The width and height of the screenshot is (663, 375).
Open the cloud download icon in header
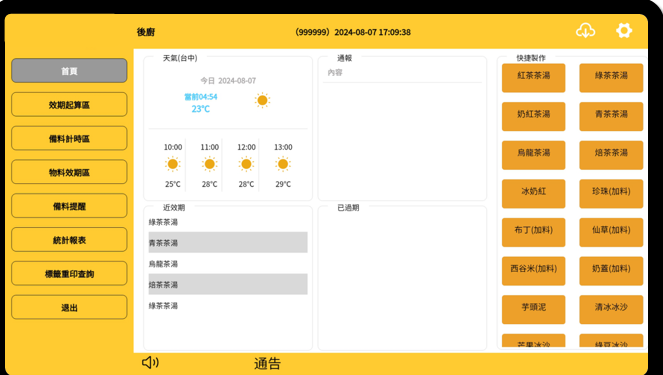[586, 31]
